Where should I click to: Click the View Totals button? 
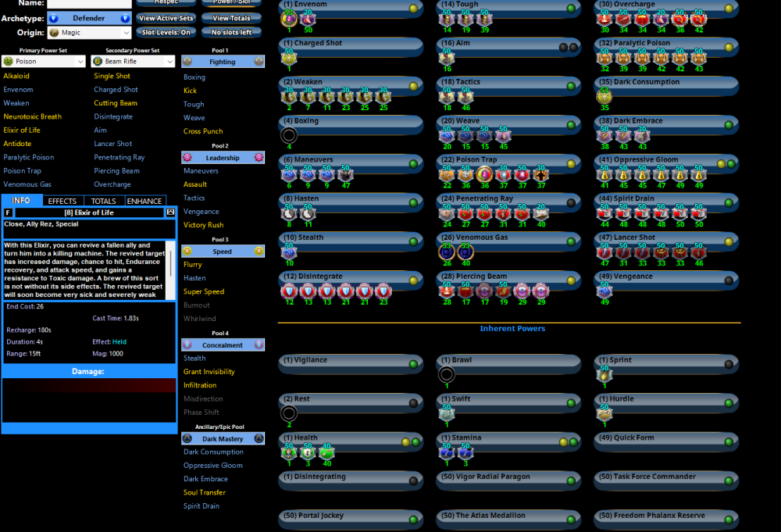231,18
